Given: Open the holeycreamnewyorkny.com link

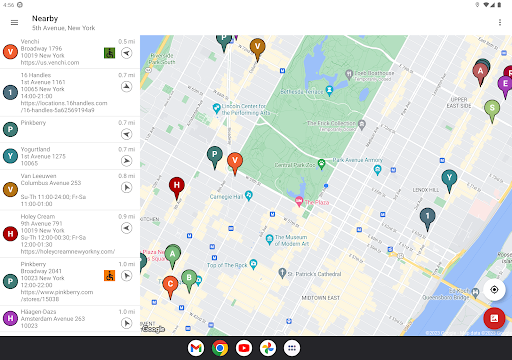Looking at the screenshot, I should (x=68, y=252).
